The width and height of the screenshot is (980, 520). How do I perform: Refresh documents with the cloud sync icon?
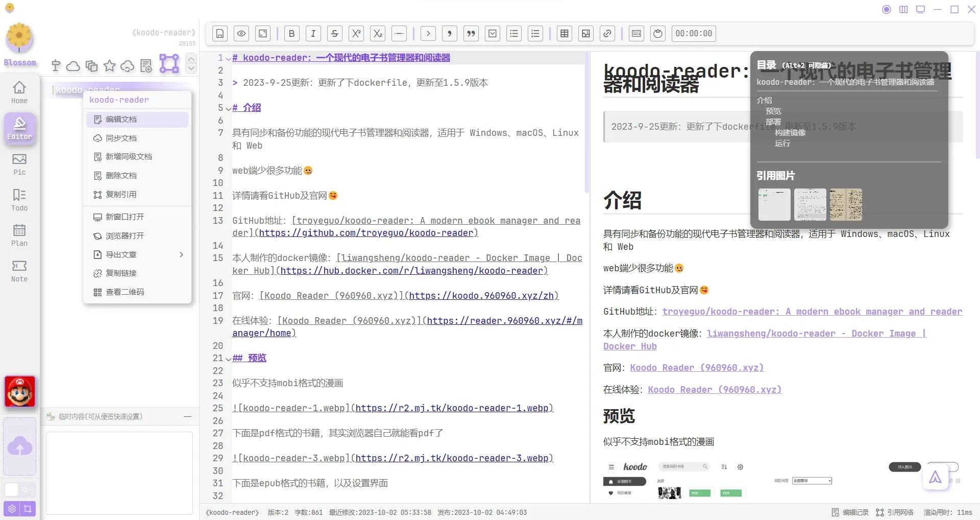pos(128,66)
